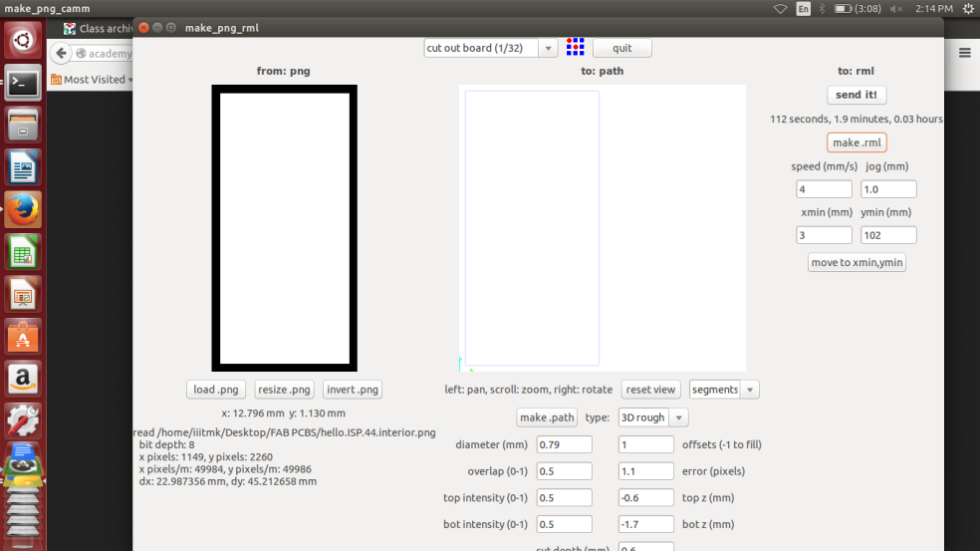This screenshot has width=980, height=551.
Task: Click the bot z (mm) field
Action: pyautogui.click(x=646, y=524)
